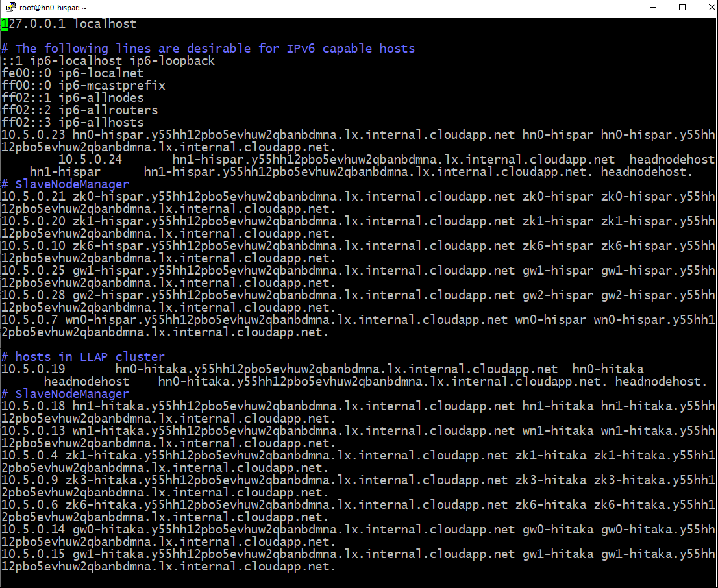
Task: Click IP address 10.5.0.9
Action: click(30, 481)
